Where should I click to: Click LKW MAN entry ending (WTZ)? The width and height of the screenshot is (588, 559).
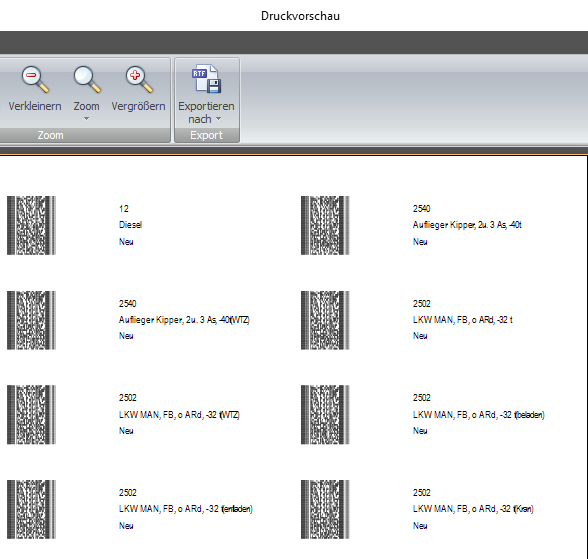click(179, 415)
